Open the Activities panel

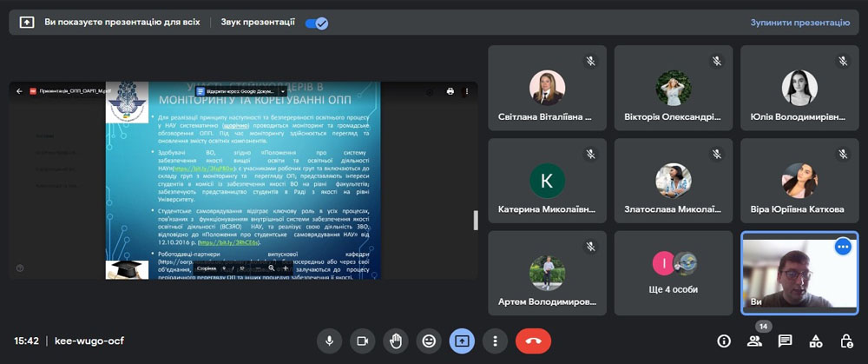815,341
